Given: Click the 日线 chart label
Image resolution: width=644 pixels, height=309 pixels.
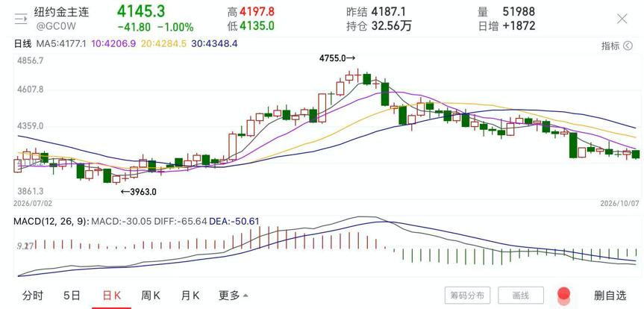Looking at the screenshot, I should (x=22, y=43).
